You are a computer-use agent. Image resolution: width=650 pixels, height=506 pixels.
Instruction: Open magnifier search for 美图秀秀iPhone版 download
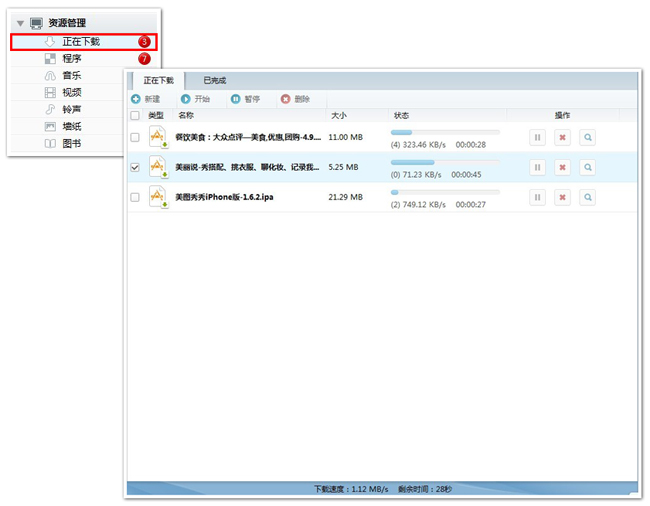pyautogui.click(x=587, y=197)
